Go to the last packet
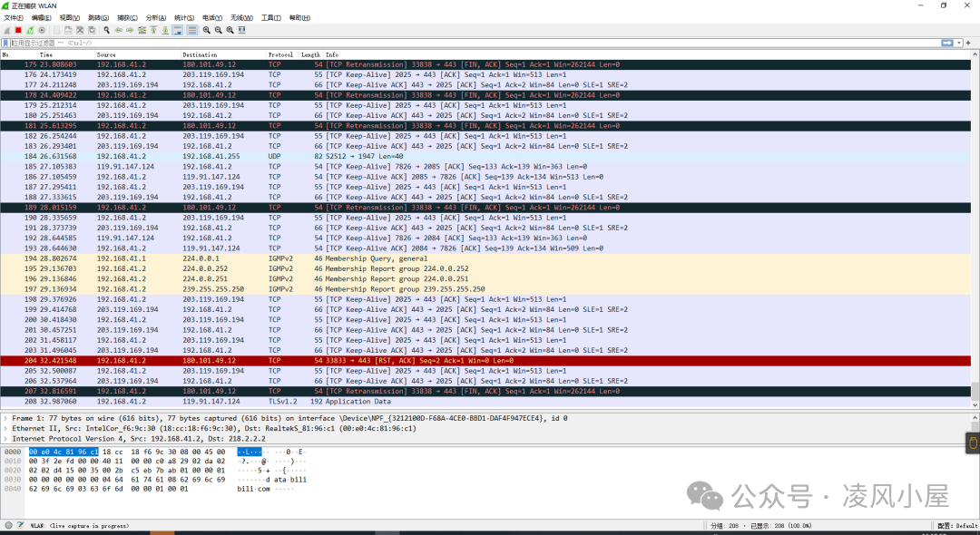The height and width of the screenshot is (535, 980). [163, 30]
